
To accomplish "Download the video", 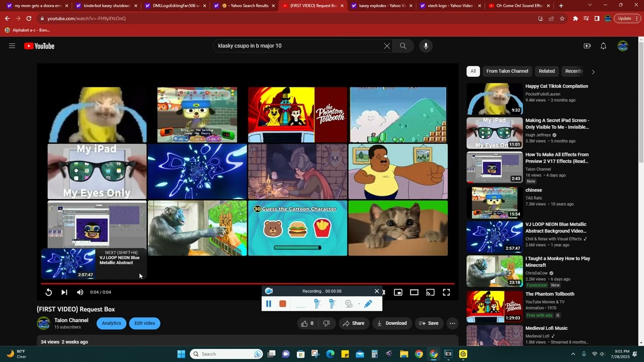I will (392, 323).
